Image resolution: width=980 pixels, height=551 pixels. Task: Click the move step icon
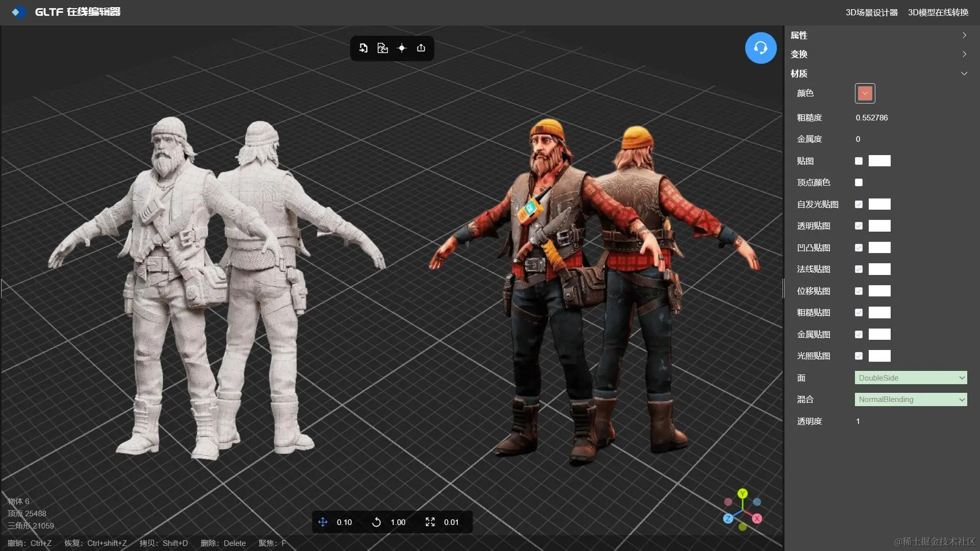coord(323,522)
